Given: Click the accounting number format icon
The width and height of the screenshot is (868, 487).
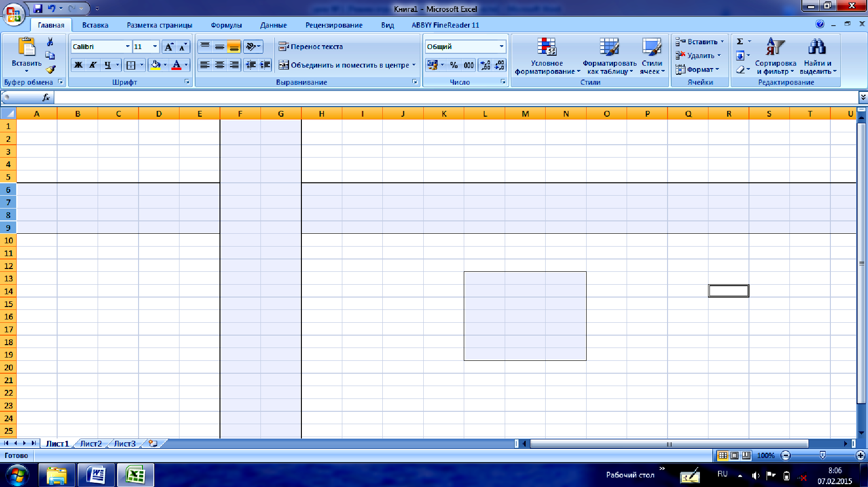Looking at the screenshot, I should 432,65.
